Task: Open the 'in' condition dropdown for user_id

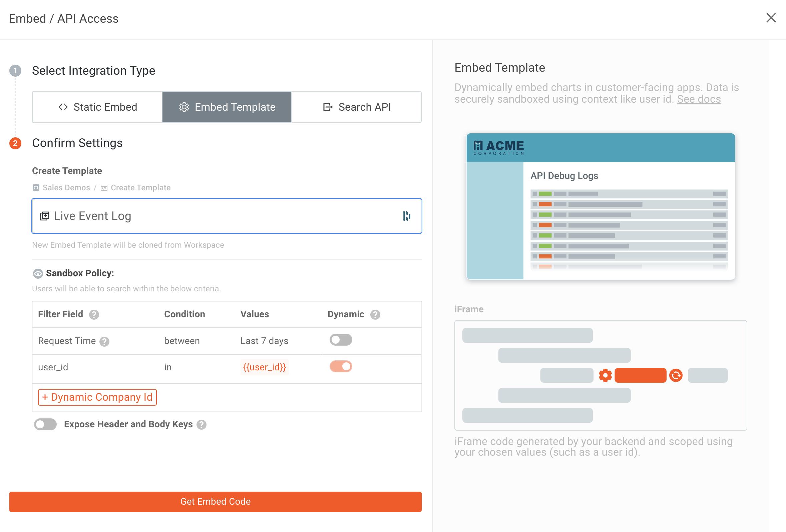Action: point(168,367)
